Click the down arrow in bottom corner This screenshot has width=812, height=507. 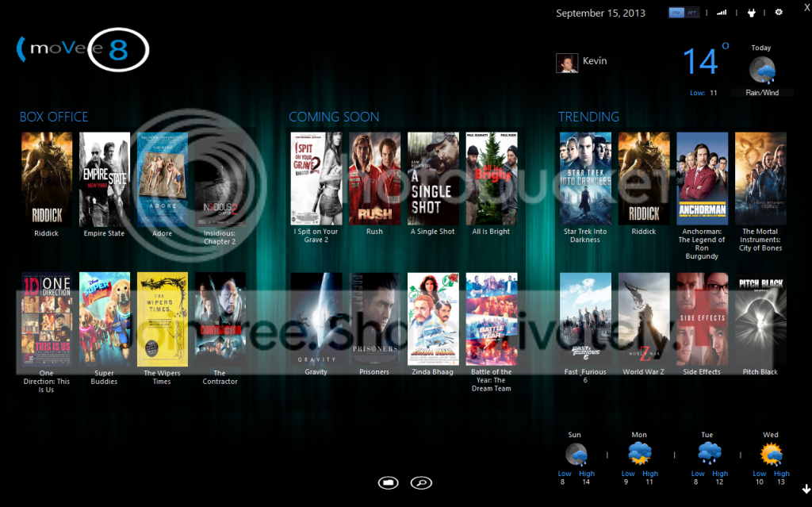pos(806,489)
